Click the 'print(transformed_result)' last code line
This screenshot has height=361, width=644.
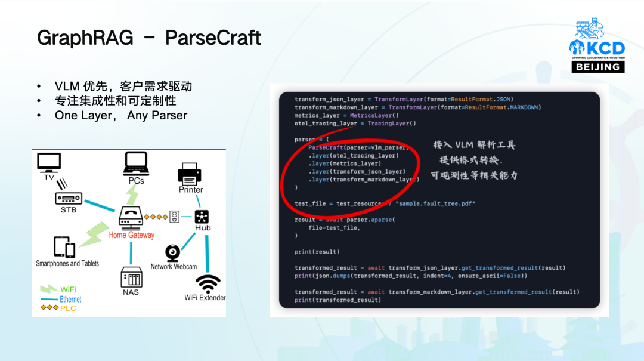point(338,300)
